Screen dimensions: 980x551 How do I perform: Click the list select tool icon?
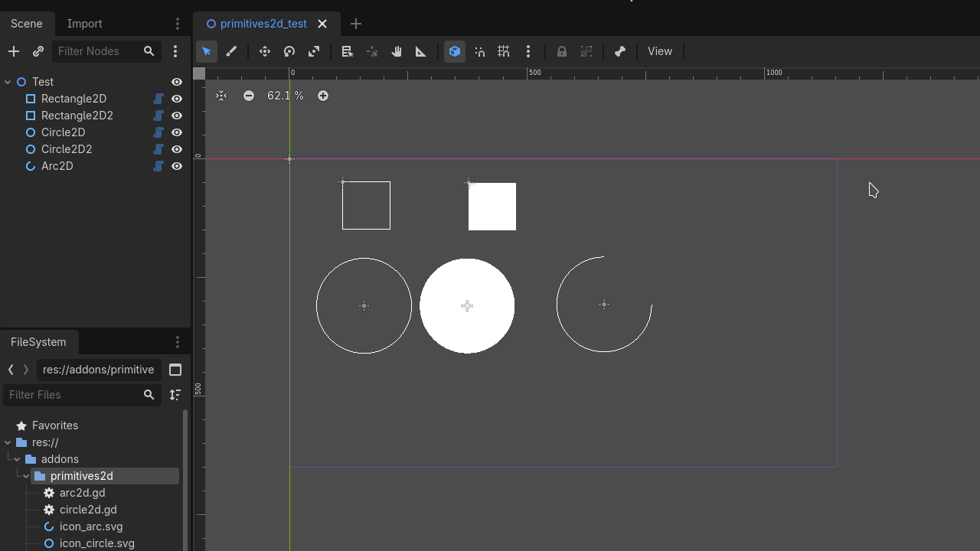[x=348, y=51]
